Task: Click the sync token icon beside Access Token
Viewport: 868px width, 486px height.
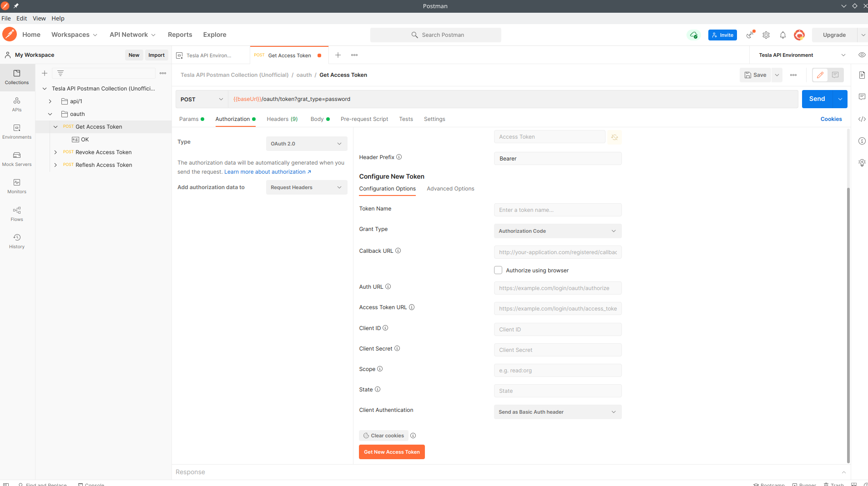Action: click(x=615, y=137)
